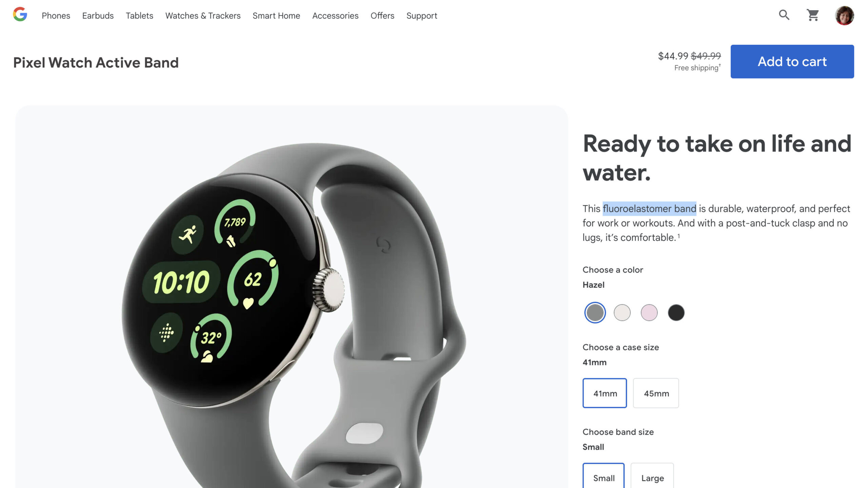Click Add to cart button
Image resolution: width=868 pixels, height=488 pixels.
(x=792, y=61)
